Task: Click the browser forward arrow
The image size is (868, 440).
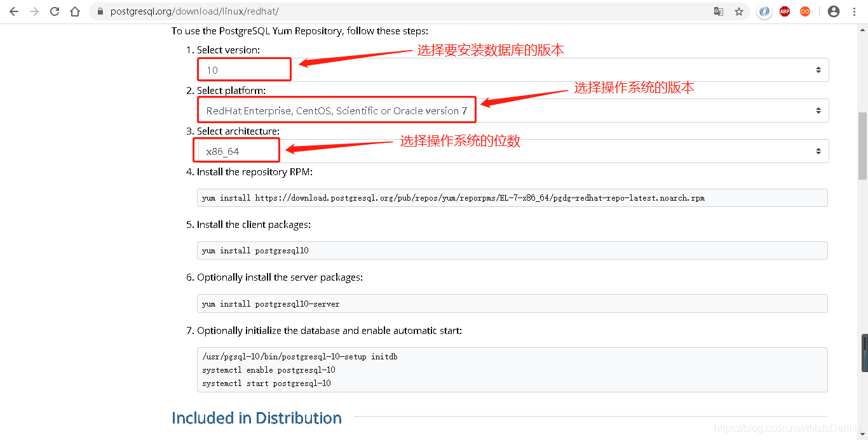Action: tap(34, 11)
